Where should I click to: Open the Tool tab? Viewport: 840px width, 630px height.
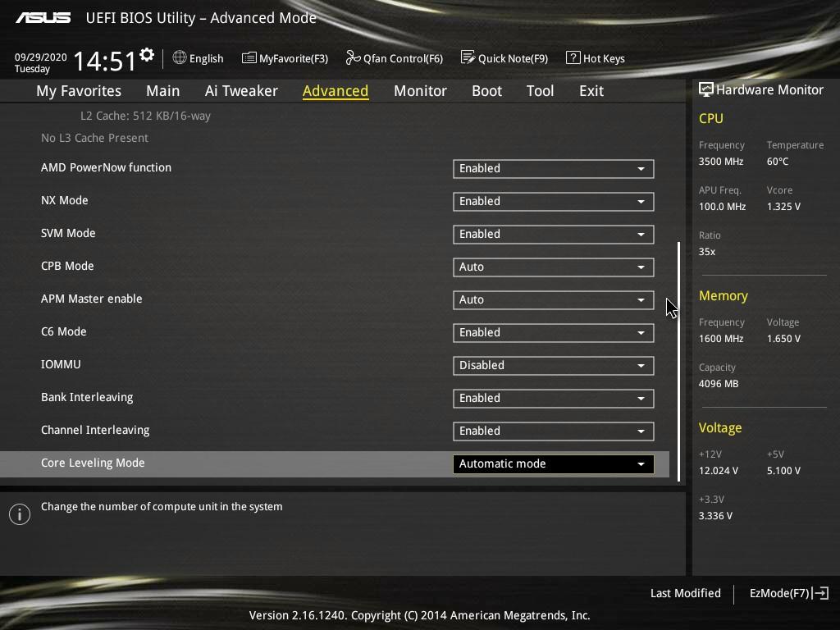point(540,91)
